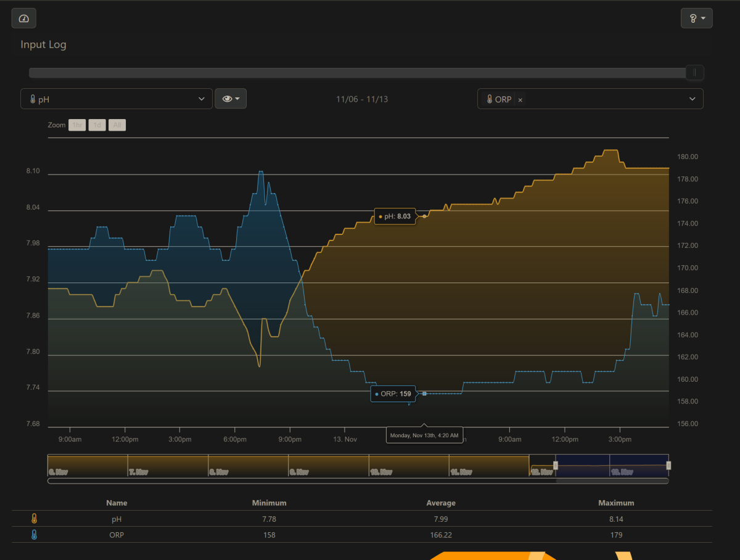Click the 'ORP: 159' tooltip label
740x560 pixels.
[393, 393]
